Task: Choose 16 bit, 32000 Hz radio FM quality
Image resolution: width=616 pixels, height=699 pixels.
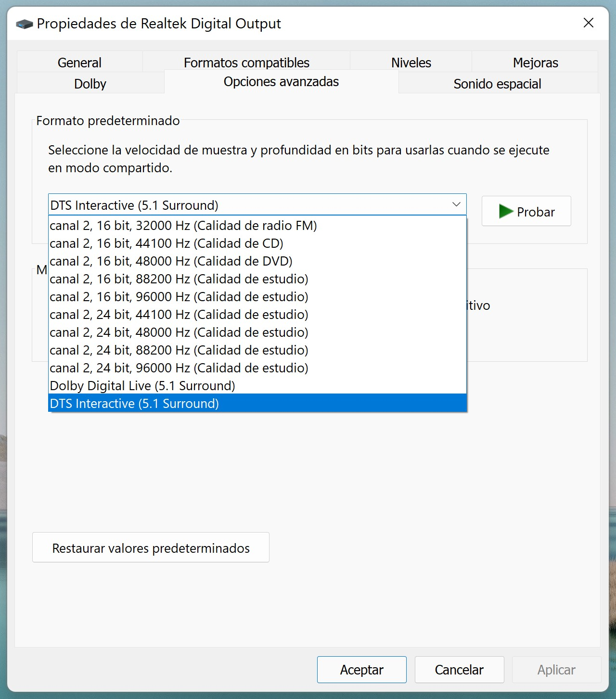Action: coord(257,226)
